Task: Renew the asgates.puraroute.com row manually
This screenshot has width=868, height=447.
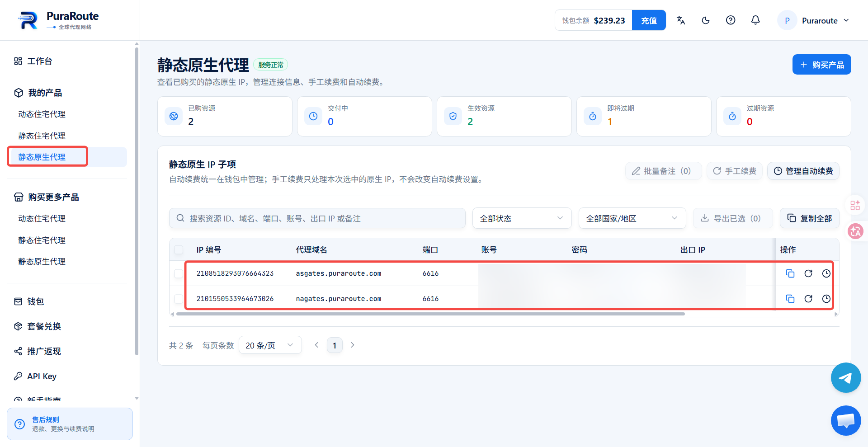Action: pos(808,273)
